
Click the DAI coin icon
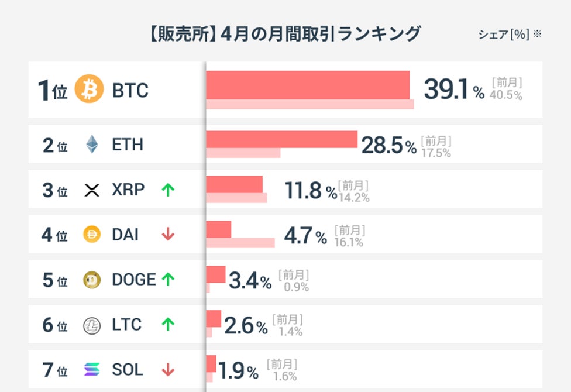92,235
